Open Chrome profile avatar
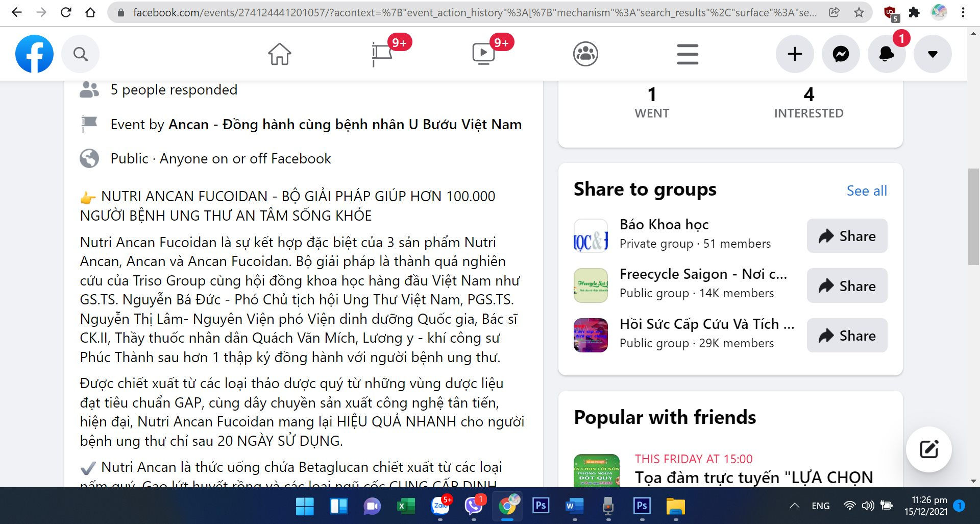The image size is (980, 524). coord(939,12)
